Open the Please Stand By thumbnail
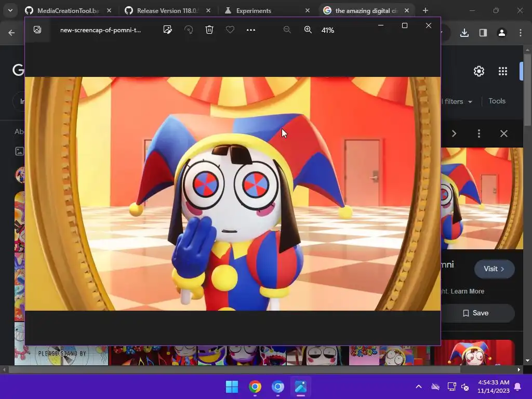 (x=61, y=355)
